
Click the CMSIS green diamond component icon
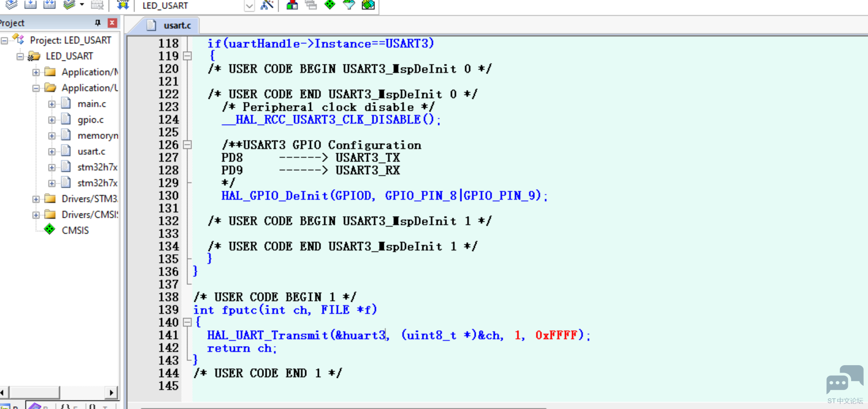pos(50,229)
